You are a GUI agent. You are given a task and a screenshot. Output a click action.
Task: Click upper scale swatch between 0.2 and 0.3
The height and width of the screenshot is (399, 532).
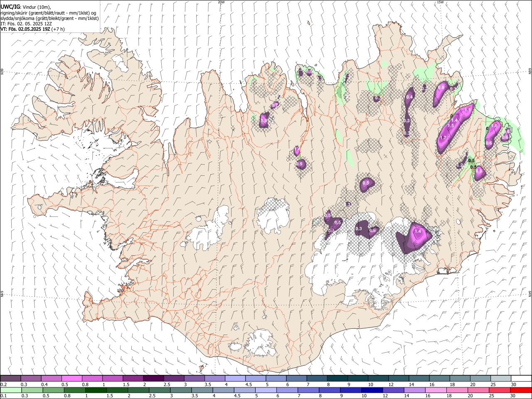[x=10, y=378]
